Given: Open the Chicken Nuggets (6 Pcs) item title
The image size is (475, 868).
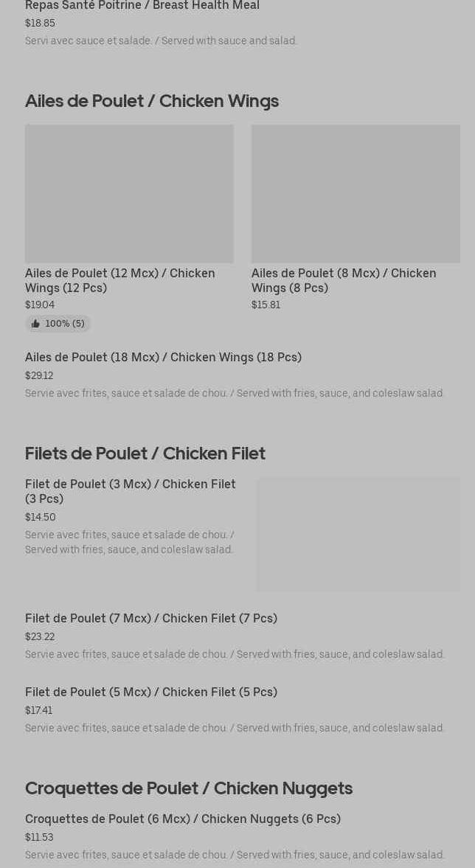Looking at the screenshot, I should coord(183,819).
